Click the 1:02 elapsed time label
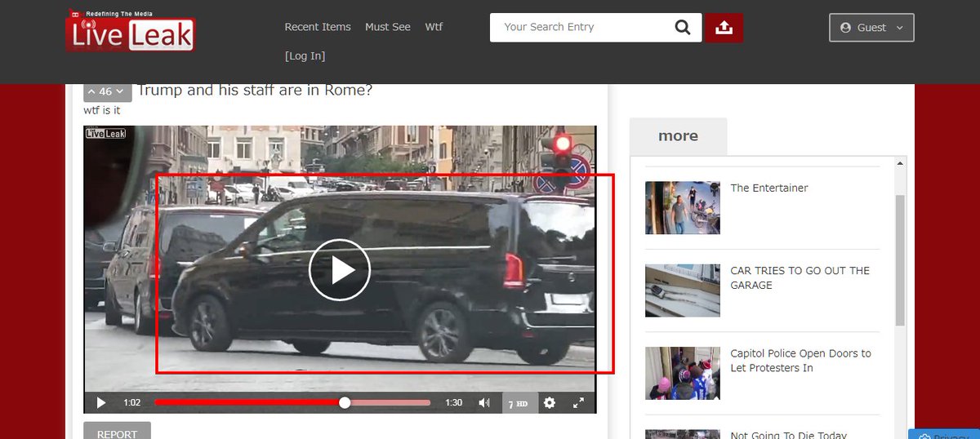Viewport: 980px width, 439px height. 132,402
